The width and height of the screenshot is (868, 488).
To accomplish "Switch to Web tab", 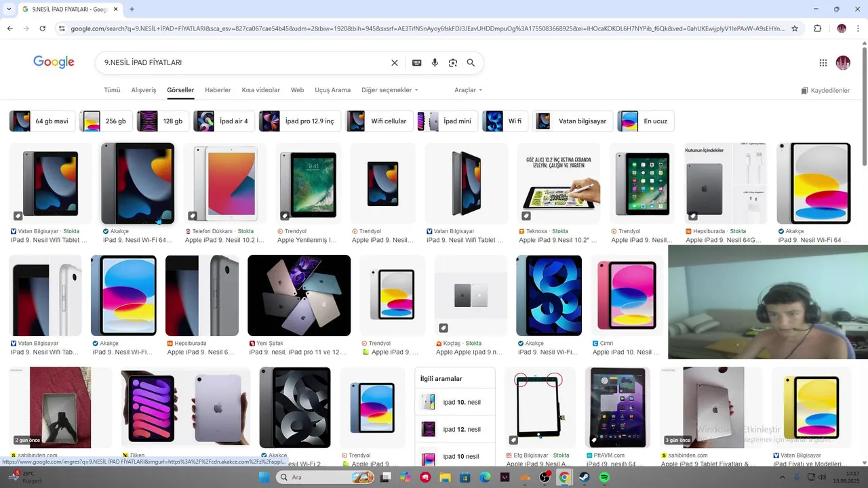I will point(297,90).
